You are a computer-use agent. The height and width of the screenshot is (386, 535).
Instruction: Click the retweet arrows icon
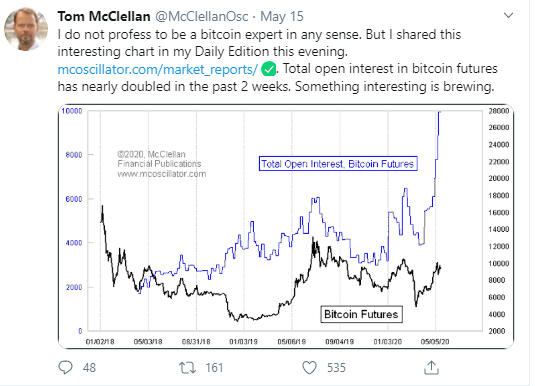coord(187,368)
